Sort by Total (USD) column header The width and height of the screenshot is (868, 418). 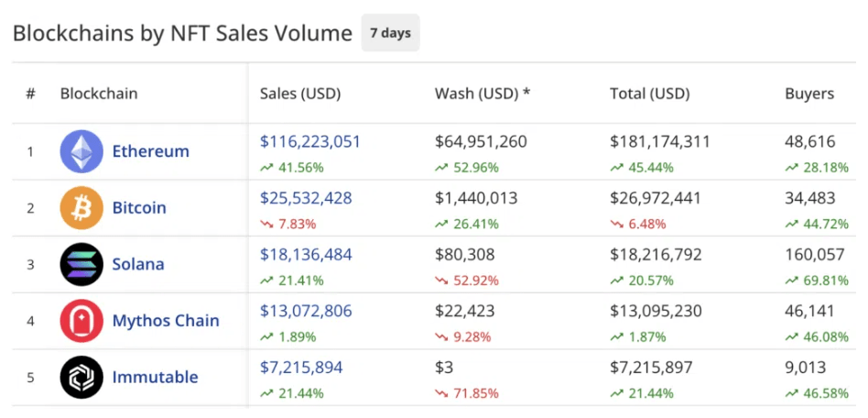pyautogui.click(x=649, y=93)
